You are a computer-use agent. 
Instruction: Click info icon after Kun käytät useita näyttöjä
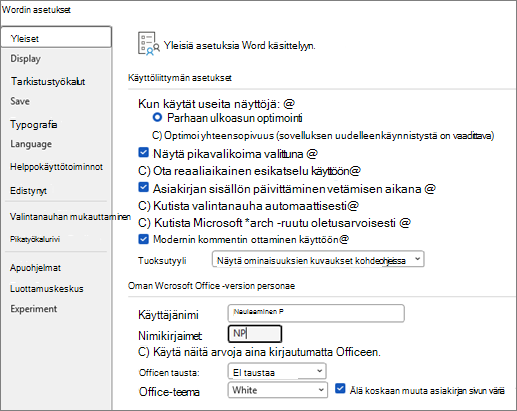289,103
